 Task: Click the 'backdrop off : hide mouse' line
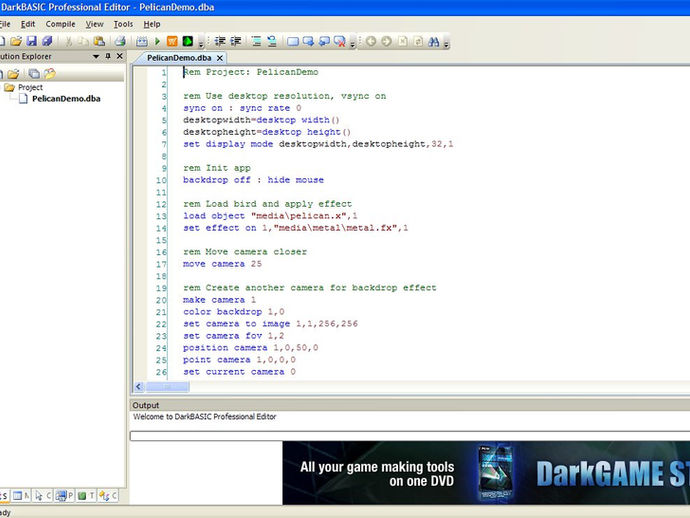(x=253, y=180)
